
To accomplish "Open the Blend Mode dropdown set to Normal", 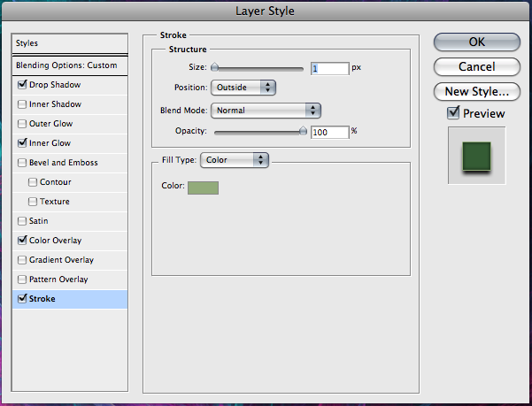I will 266,111.
